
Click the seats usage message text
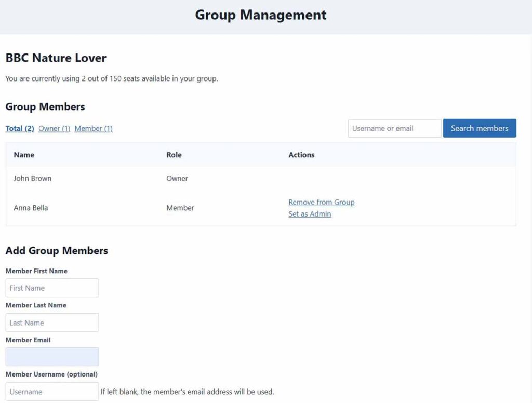[111, 79]
